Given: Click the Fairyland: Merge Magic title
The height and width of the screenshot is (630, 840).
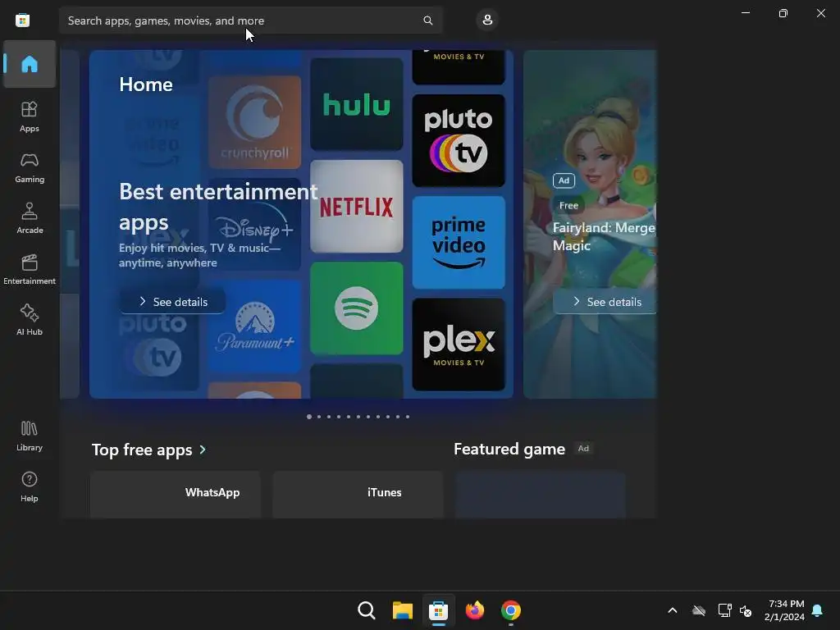Looking at the screenshot, I should point(604,236).
